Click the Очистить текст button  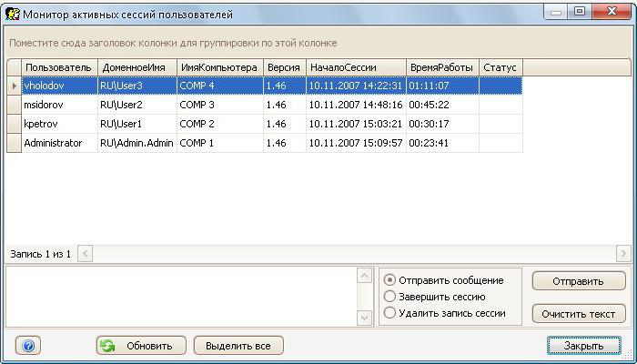[579, 314]
